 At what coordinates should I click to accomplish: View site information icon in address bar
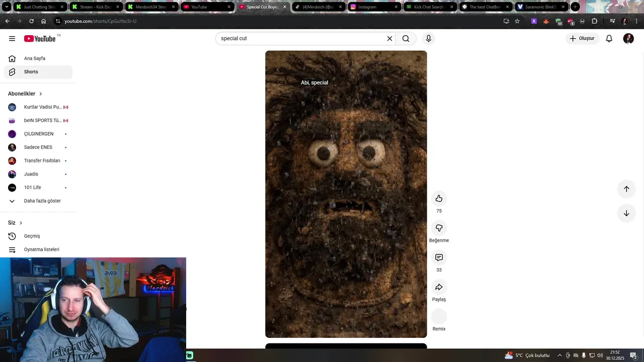point(58,21)
